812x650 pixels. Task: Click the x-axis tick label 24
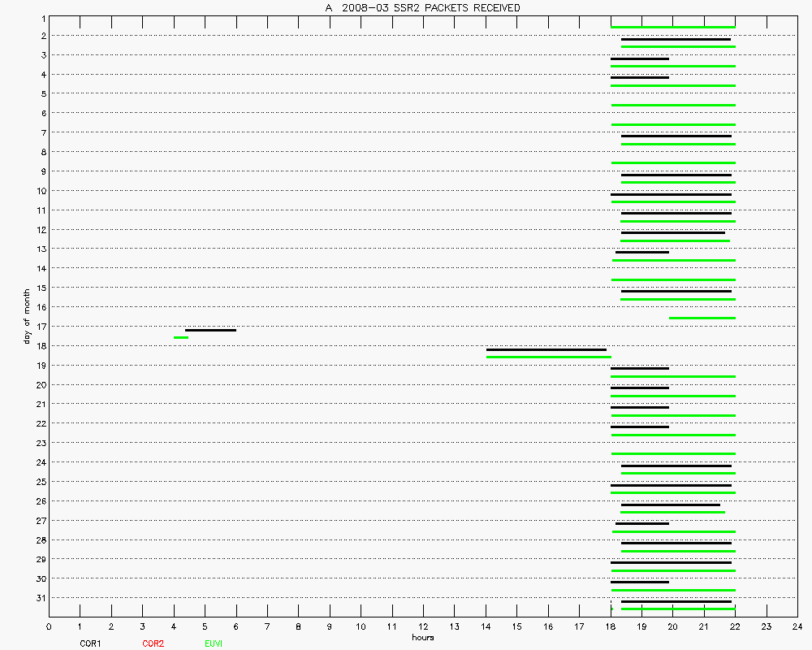point(797,627)
